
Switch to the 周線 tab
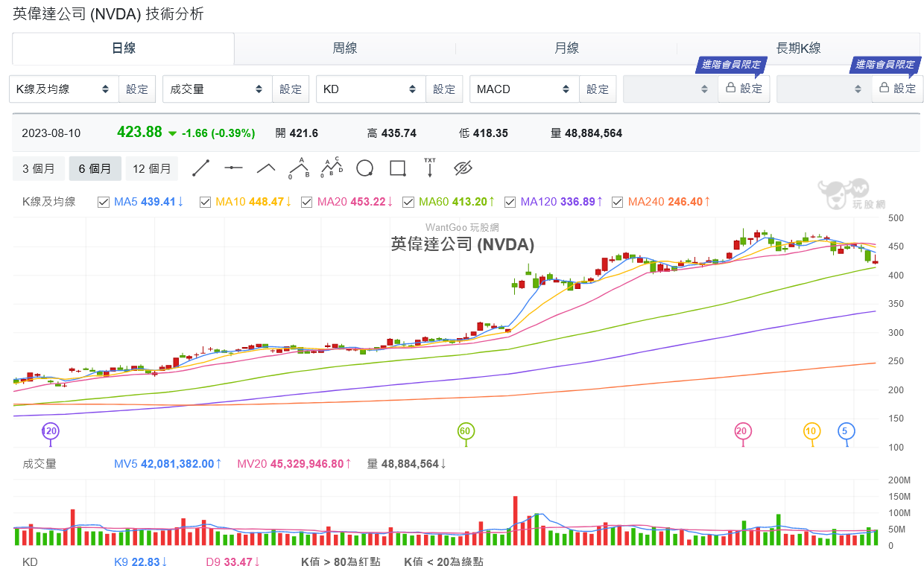tap(345, 48)
